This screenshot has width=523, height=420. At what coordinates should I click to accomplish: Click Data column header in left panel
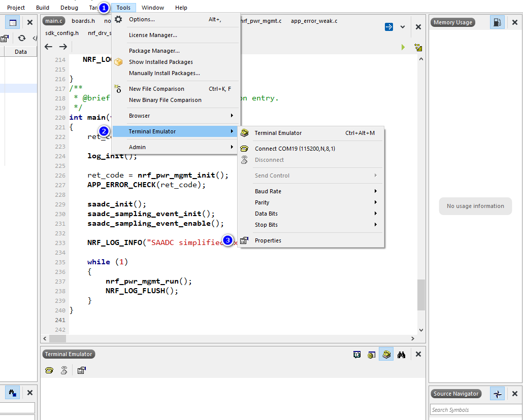21,52
